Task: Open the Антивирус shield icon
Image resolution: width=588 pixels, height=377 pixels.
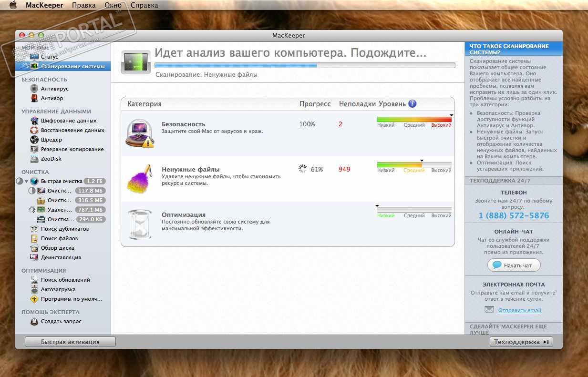Action: click(x=34, y=89)
